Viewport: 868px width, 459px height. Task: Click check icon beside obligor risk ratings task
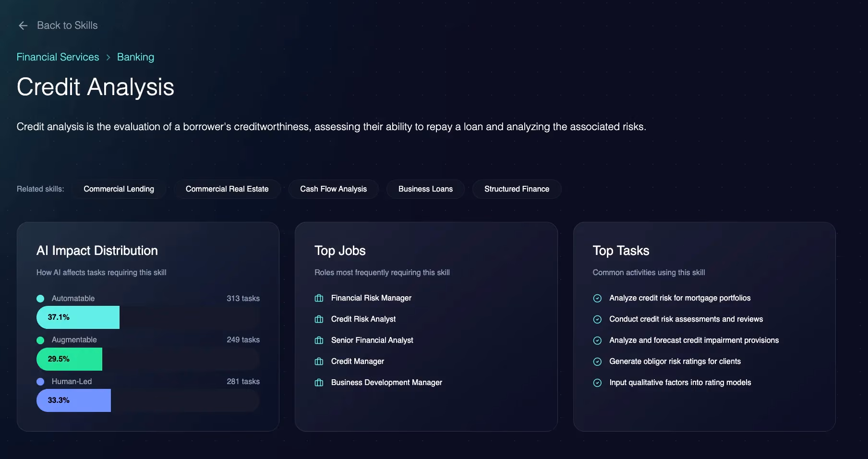pos(597,362)
